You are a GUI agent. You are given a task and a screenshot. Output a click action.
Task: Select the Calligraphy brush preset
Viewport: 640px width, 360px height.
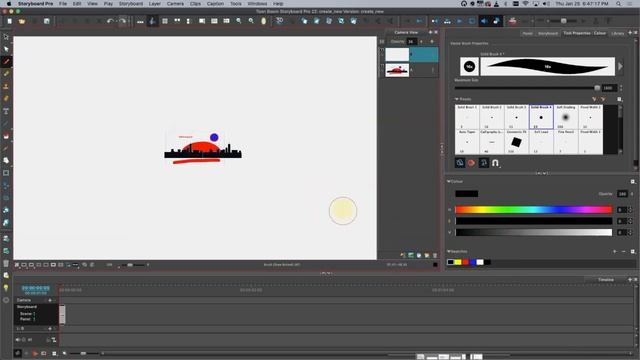pos(492,142)
